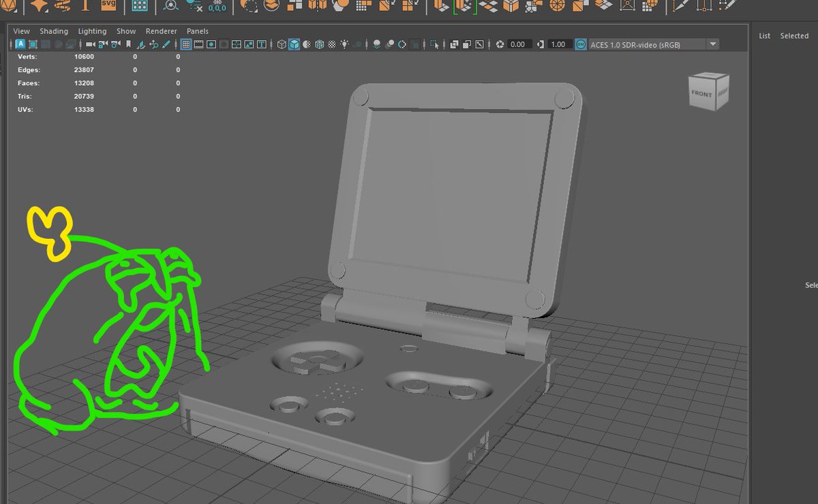Toggle the viewport grid display
818x504 pixels.
[x=185, y=44]
